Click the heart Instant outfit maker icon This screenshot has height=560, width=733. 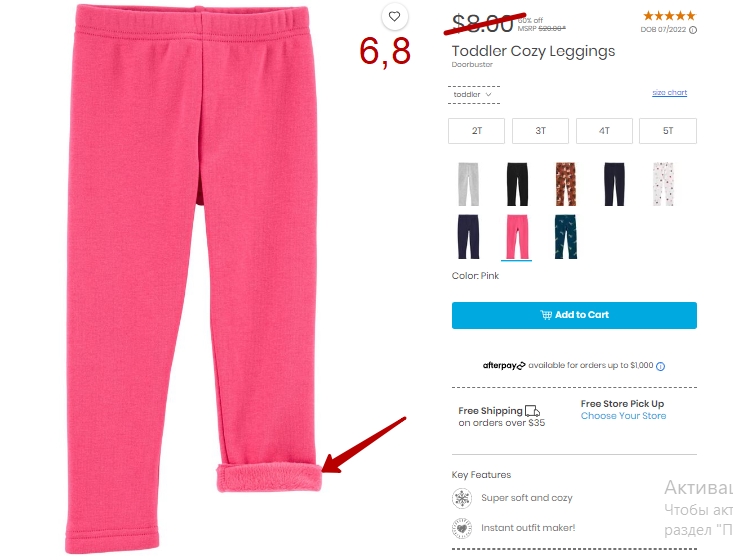pos(462,528)
